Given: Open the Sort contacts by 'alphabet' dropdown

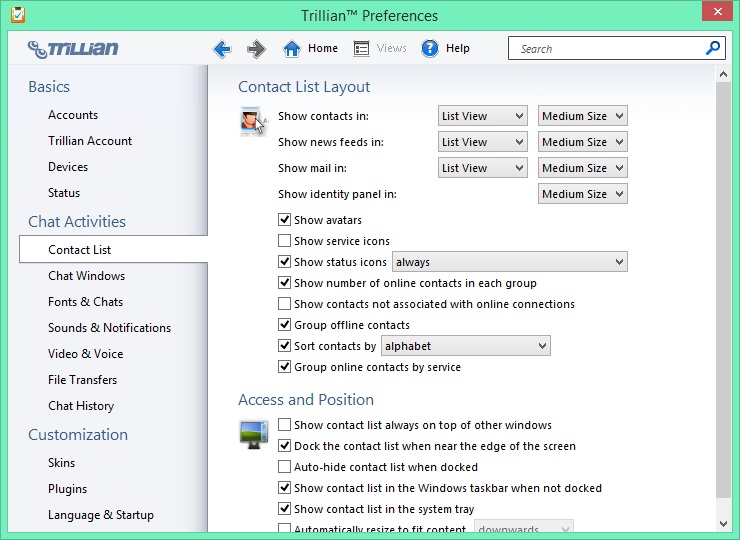Looking at the screenshot, I should click(x=465, y=346).
